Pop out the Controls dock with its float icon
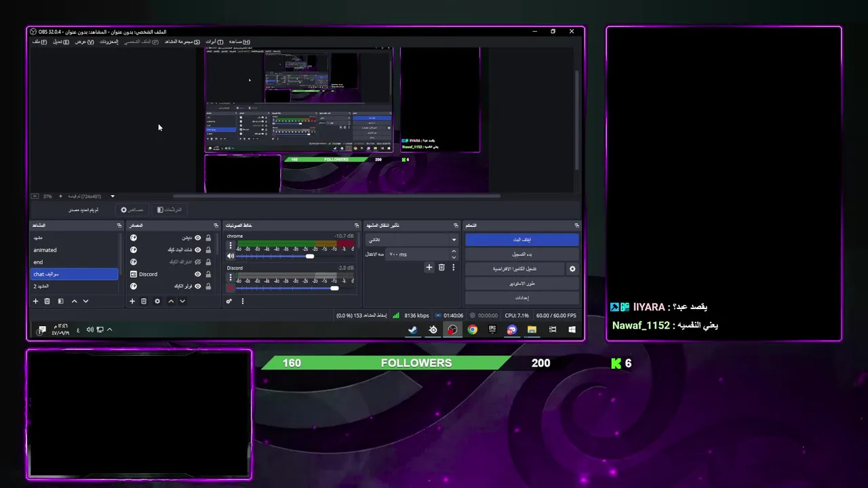Image resolution: width=868 pixels, height=488 pixels. click(576, 225)
